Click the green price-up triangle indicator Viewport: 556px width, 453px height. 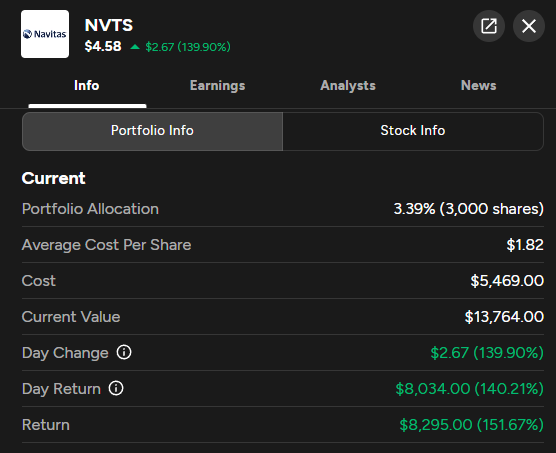coord(135,47)
